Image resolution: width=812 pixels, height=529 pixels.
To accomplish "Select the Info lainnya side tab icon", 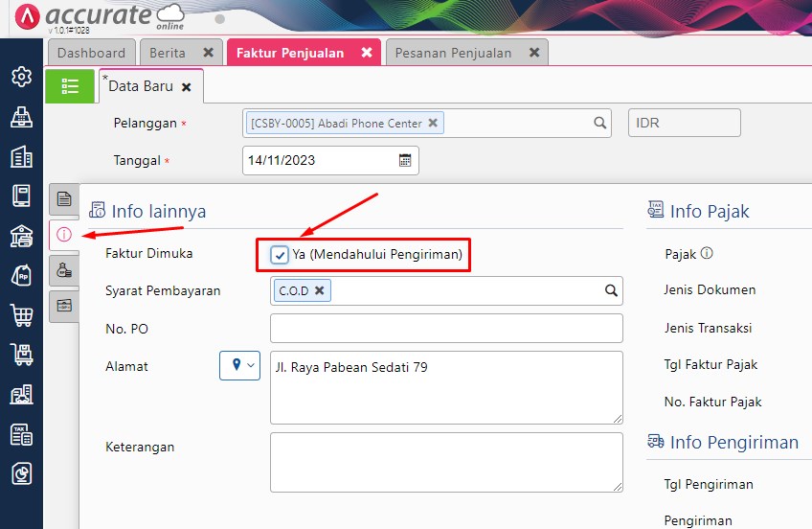I will click(x=64, y=235).
